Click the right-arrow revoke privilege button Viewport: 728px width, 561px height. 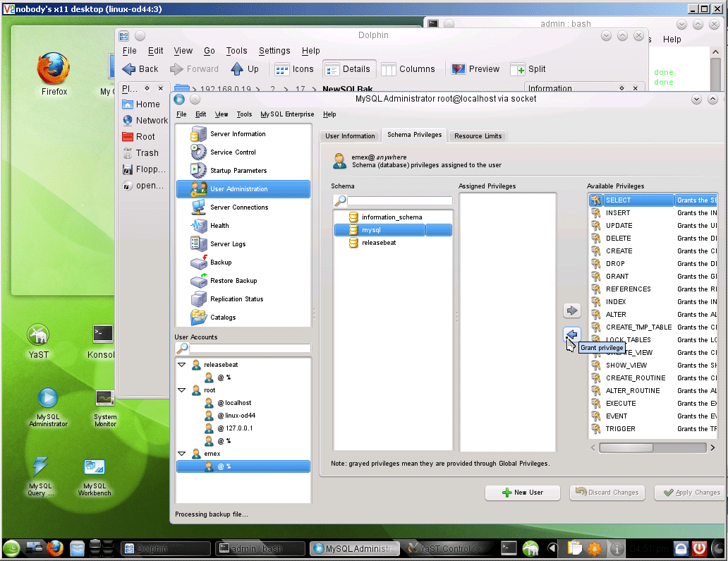click(572, 310)
